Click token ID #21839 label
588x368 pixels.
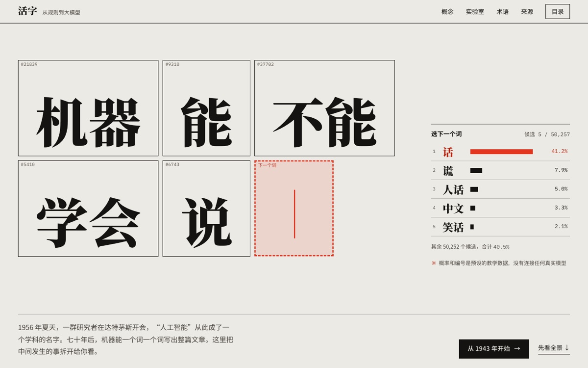29,64
